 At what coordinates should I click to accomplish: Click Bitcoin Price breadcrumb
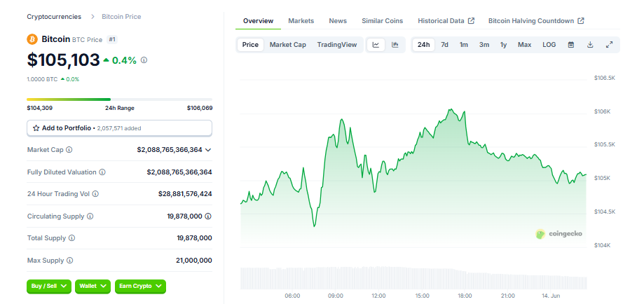point(121,17)
